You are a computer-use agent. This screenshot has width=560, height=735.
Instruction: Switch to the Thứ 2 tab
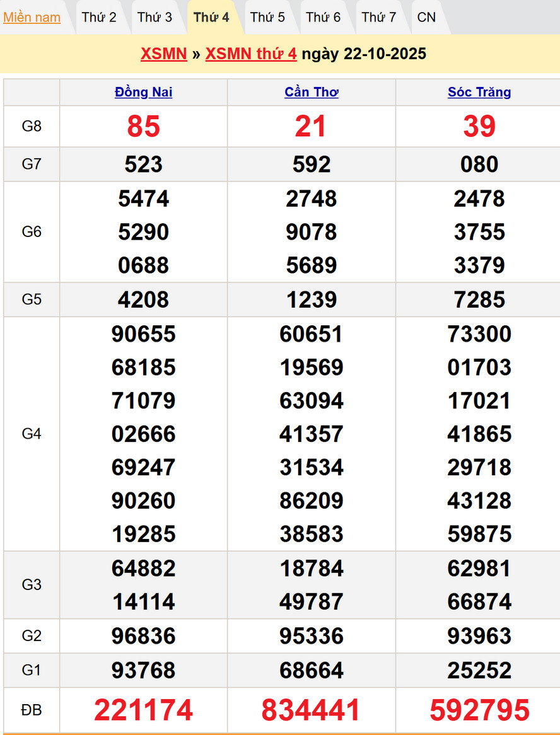(x=99, y=18)
